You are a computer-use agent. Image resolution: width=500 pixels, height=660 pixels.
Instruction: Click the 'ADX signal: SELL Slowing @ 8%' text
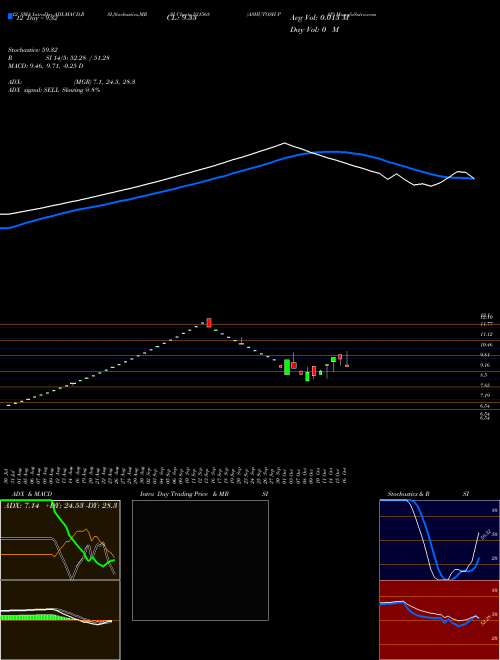54,90
